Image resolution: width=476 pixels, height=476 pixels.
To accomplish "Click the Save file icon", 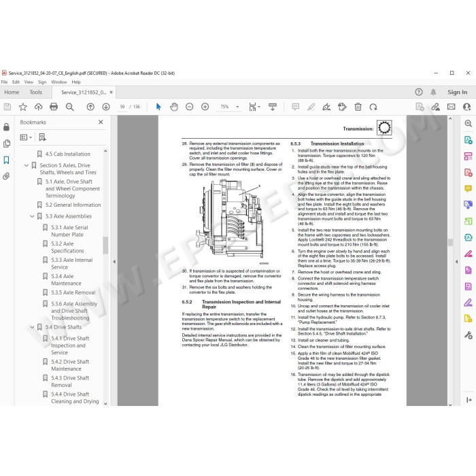I will [7, 107].
